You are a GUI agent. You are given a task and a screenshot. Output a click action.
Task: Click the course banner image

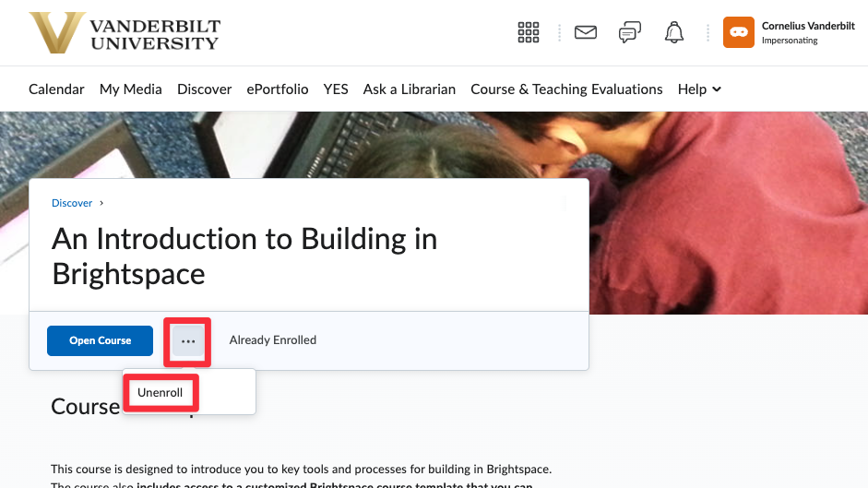pyautogui.click(x=729, y=212)
